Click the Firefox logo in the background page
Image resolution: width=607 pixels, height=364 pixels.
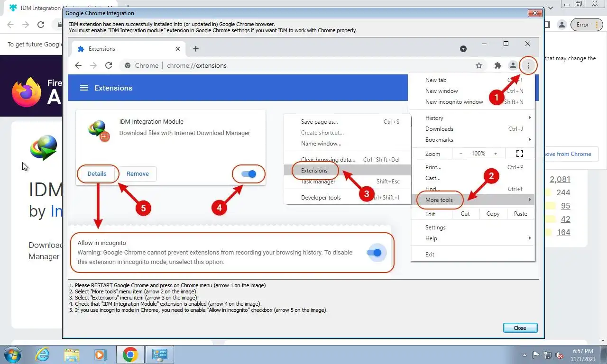pyautogui.click(x=27, y=92)
